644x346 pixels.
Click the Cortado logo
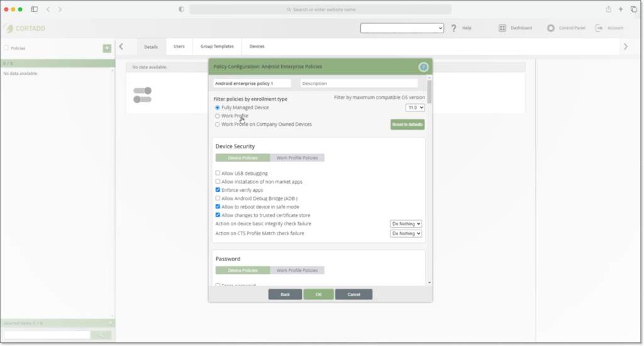coord(25,28)
